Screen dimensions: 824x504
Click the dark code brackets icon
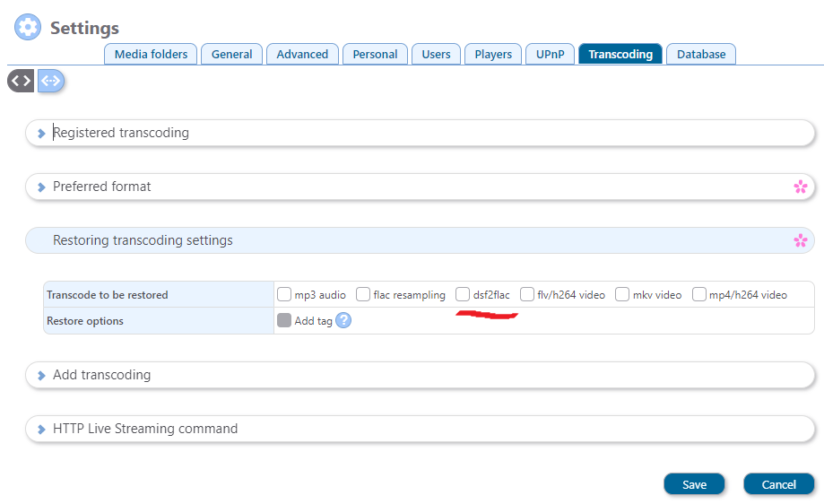point(21,81)
